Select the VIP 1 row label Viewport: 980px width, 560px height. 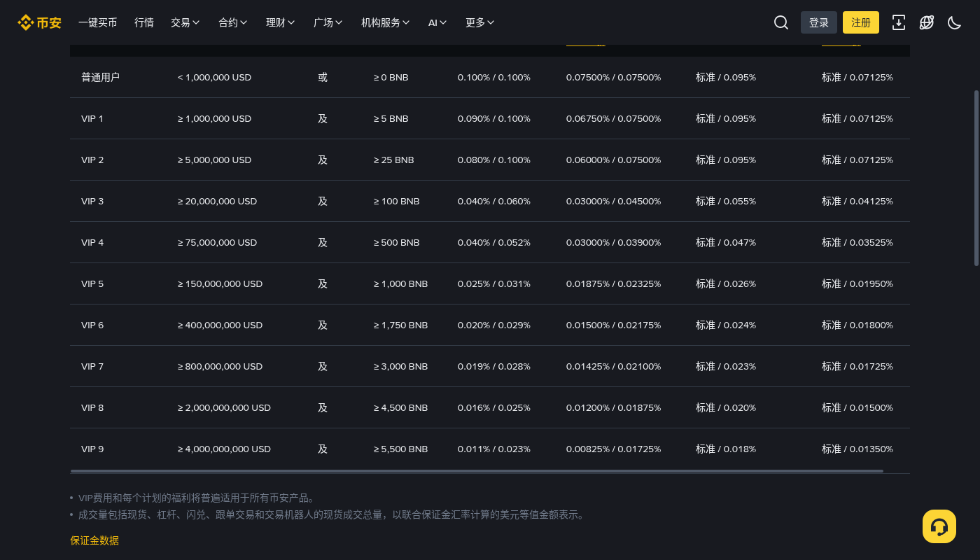(92, 118)
